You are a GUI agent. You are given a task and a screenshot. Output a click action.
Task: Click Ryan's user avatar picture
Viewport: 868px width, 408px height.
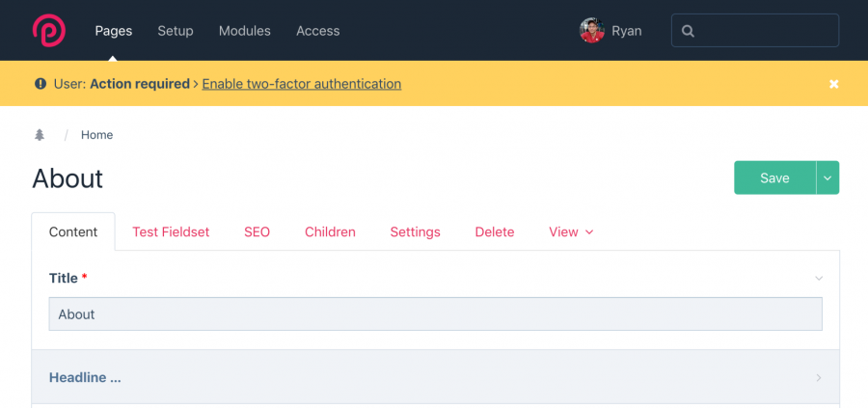tap(592, 31)
